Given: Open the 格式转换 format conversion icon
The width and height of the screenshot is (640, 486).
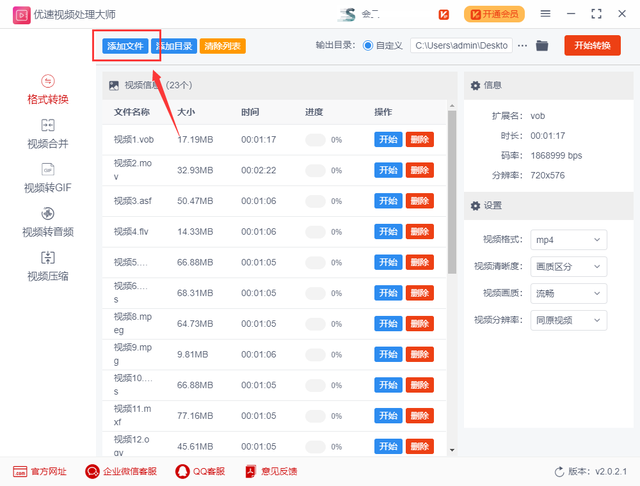Looking at the screenshot, I should (48, 81).
